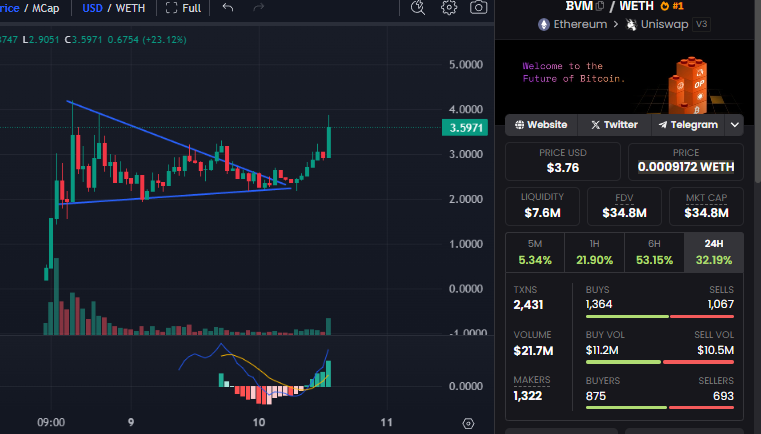Screen dimensions: 761x434
Task: Click the Uniswap DEX link
Action: click(x=657, y=24)
